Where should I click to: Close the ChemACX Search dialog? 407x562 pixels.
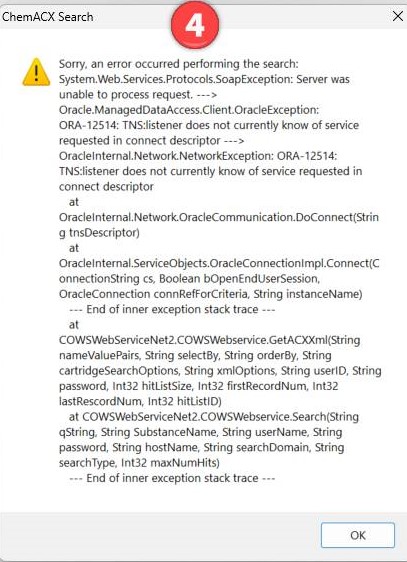398,16
